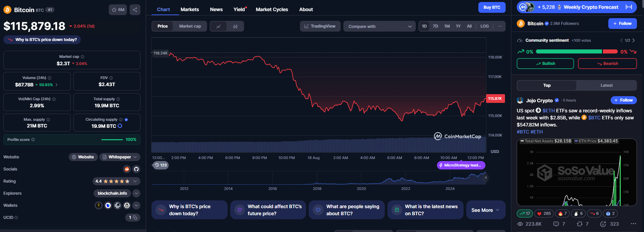
Task: Follow Jojo Crypto
Action: 624,100
